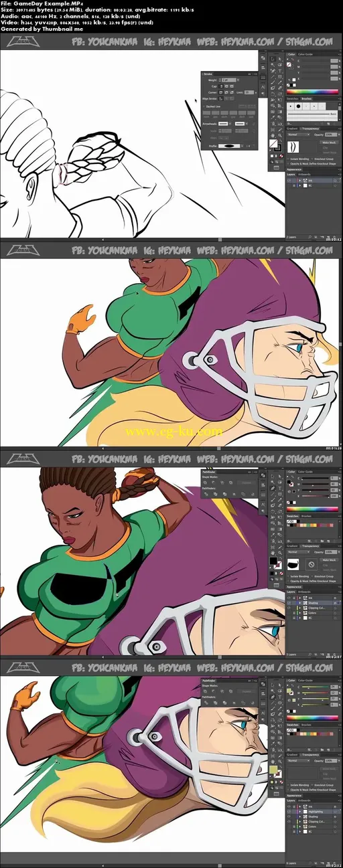This screenshot has width=343, height=868.
Task: Click the Round Cap icon in Stroke panel
Action: tap(226, 86)
